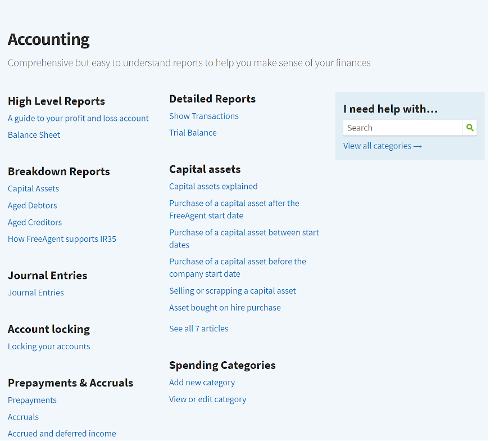
Task: Focus the Search help input field
Action: click(403, 128)
